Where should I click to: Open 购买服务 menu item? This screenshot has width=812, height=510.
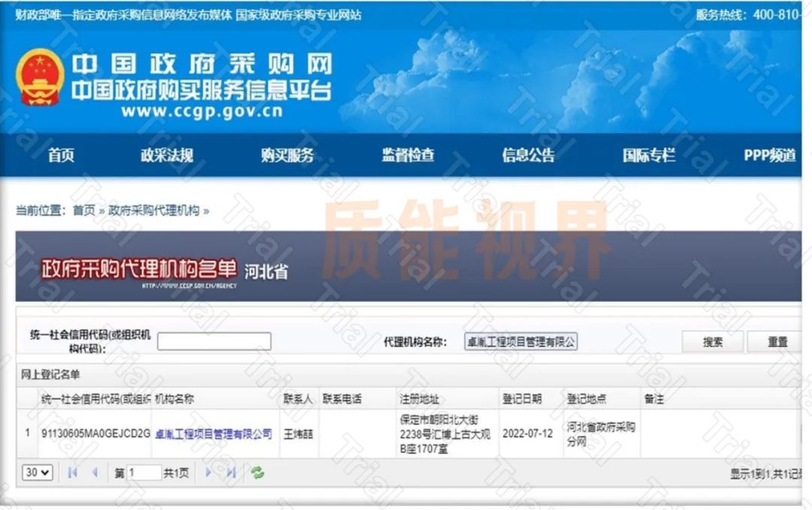287,155
